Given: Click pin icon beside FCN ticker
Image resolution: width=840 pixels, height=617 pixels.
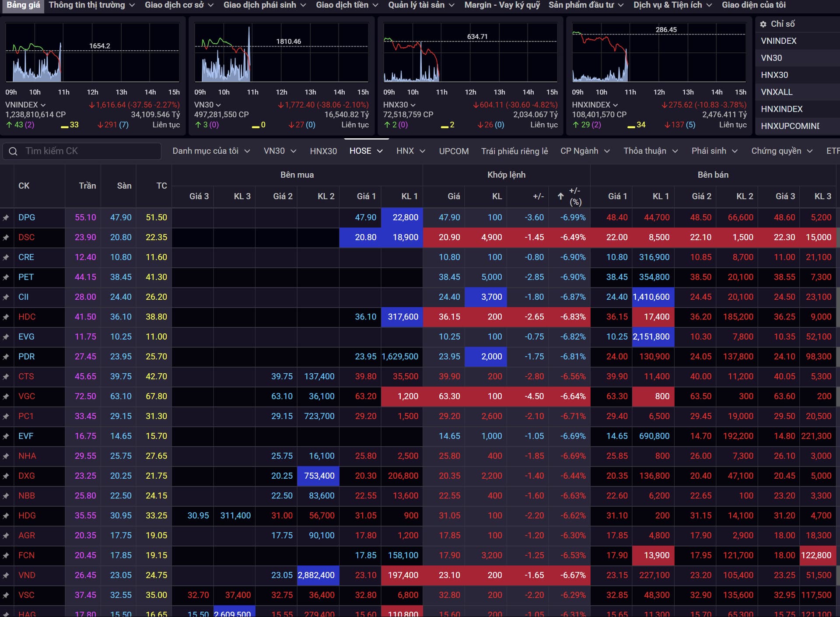Looking at the screenshot, I should [x=6, y=556].
